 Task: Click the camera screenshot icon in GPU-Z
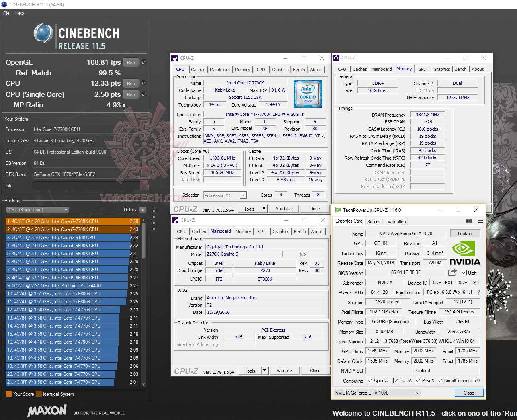coord(469,221)
